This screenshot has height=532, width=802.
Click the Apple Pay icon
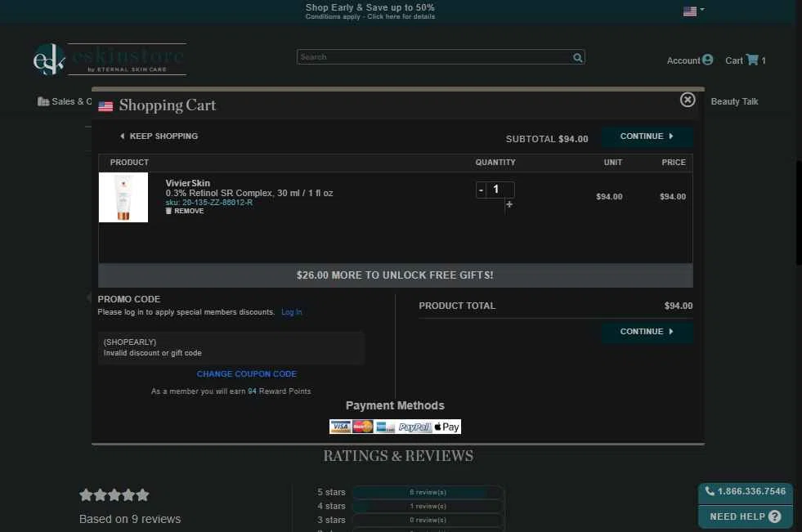click(447, 427)
